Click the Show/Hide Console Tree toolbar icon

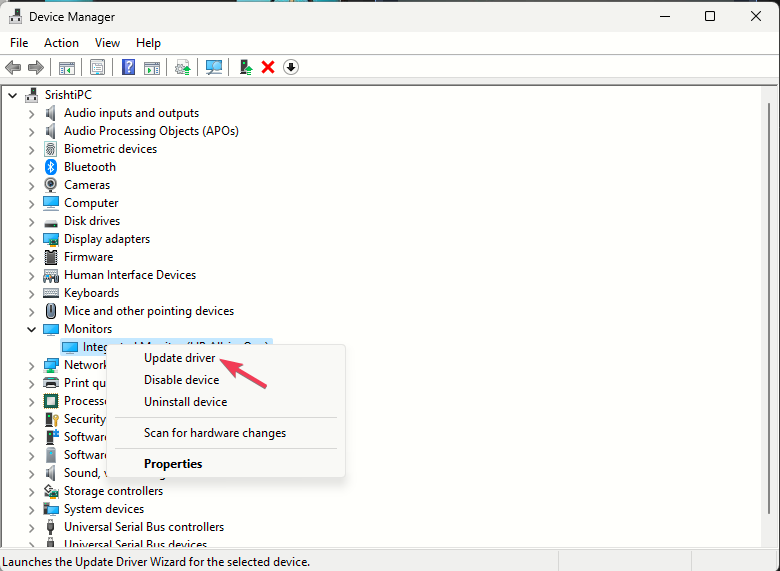click(x=66, y=67)
